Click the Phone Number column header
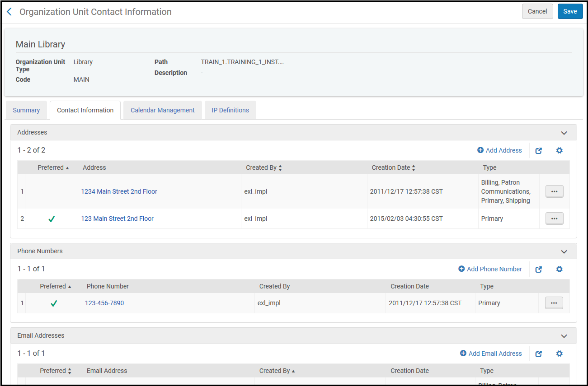Image resolution: width=588 pixels, height=386 pixels. click(108, 286)
